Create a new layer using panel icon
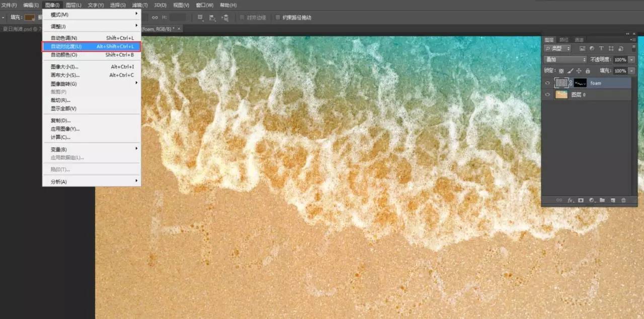644x319 pixels. [613, 200]
